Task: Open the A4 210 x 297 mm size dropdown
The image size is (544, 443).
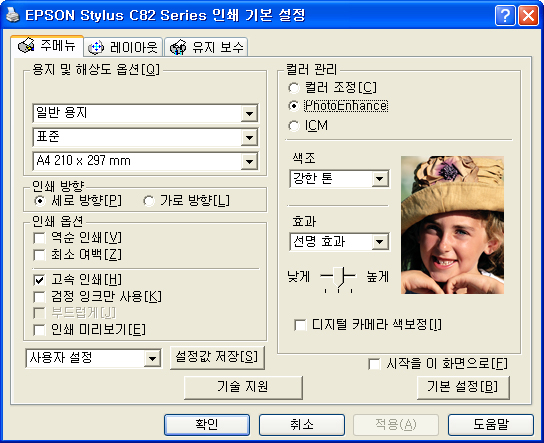Action: click(x=145, y=161)
